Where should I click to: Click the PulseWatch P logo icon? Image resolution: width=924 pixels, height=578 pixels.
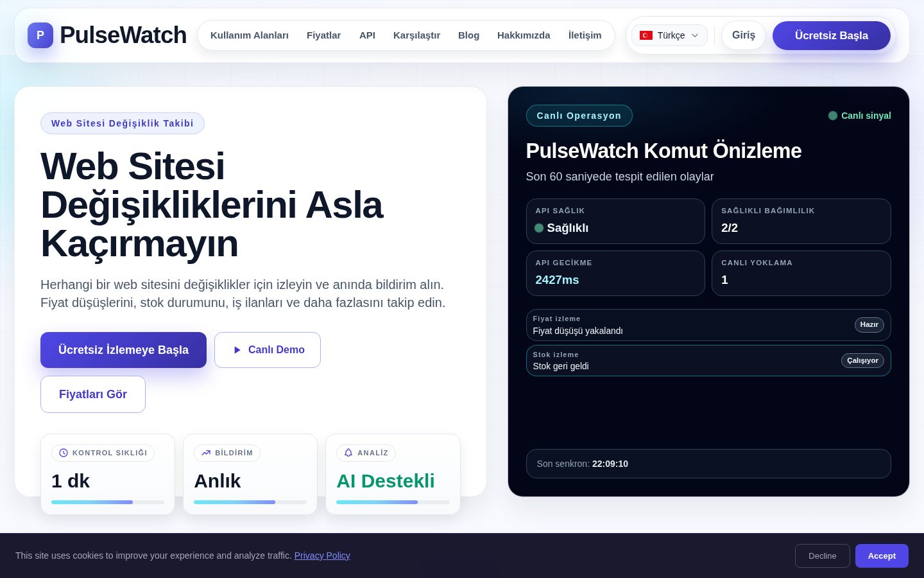[40, 35]
